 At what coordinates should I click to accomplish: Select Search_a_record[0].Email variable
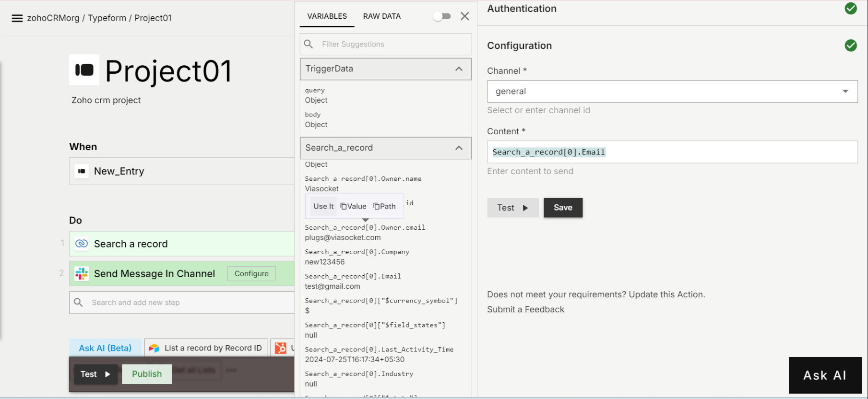click(353, 277)
